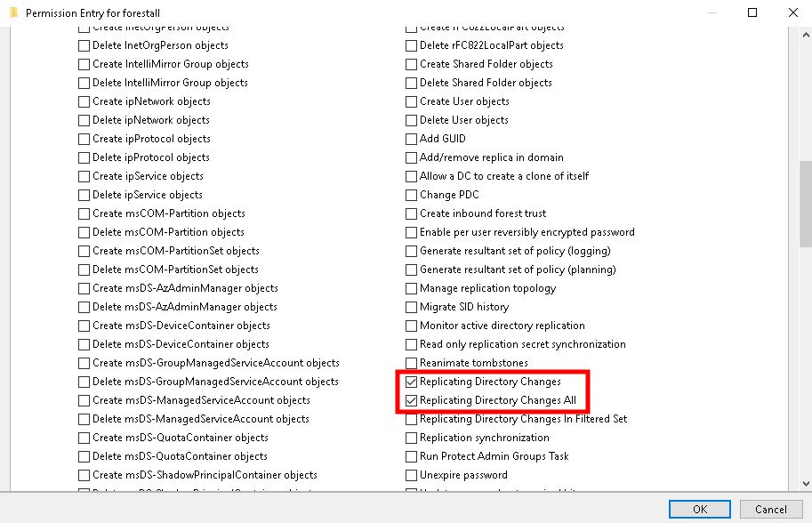Enable Delete User objects permission

click(412, 120)
